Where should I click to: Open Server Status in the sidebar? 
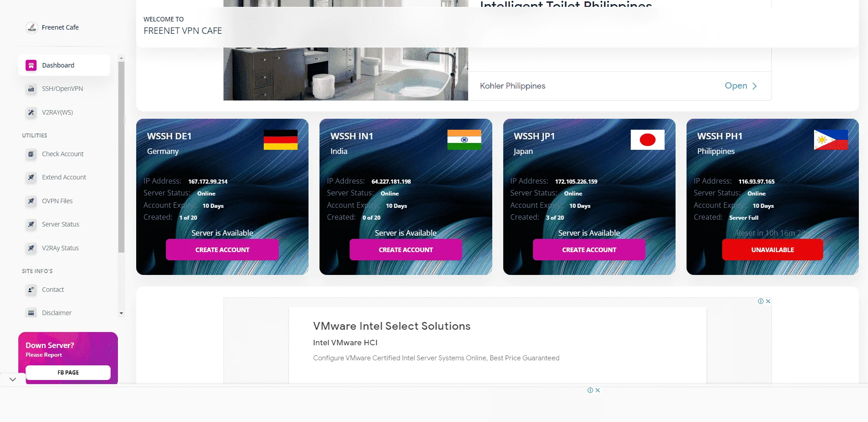[64, 224]
